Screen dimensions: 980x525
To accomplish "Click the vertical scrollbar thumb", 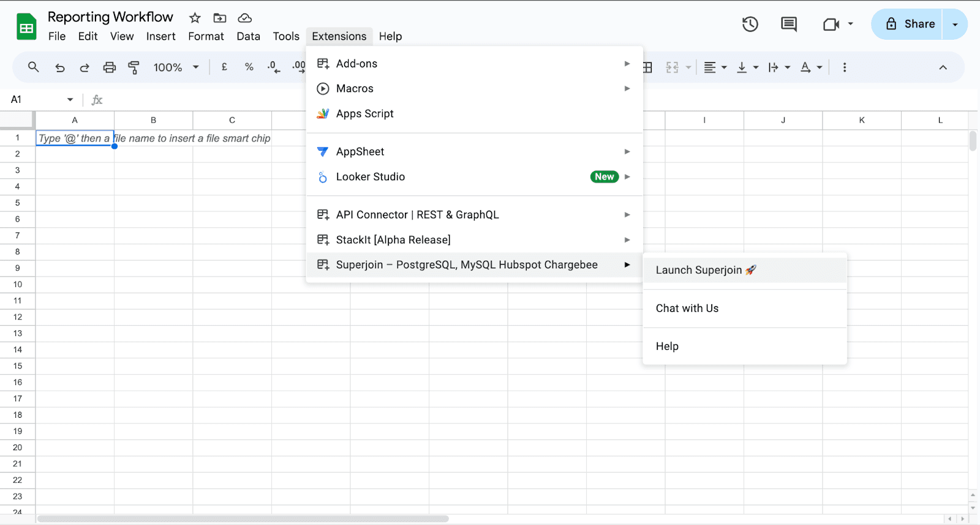I will (973, 141).
